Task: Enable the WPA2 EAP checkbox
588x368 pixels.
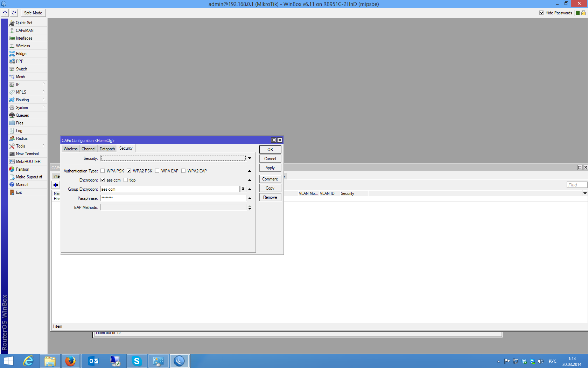Action: [183, 171]
